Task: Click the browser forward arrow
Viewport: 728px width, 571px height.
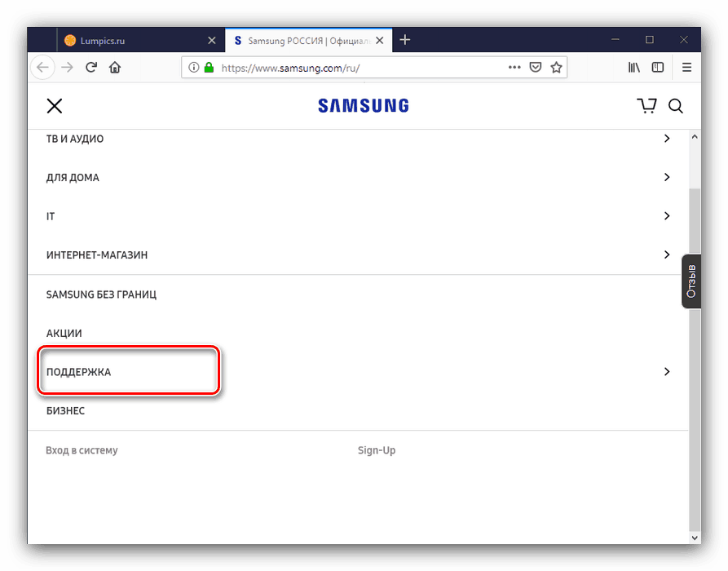Action: (68, 68)
